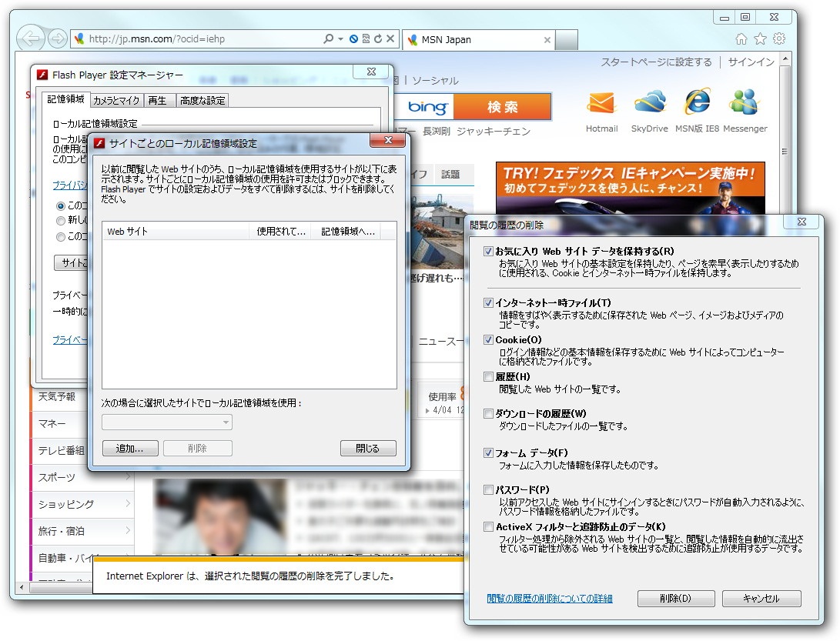Click the スタートページに設定する link
Image resolution: width=840 pixels, height=641 pixels.
coord(655,62)
